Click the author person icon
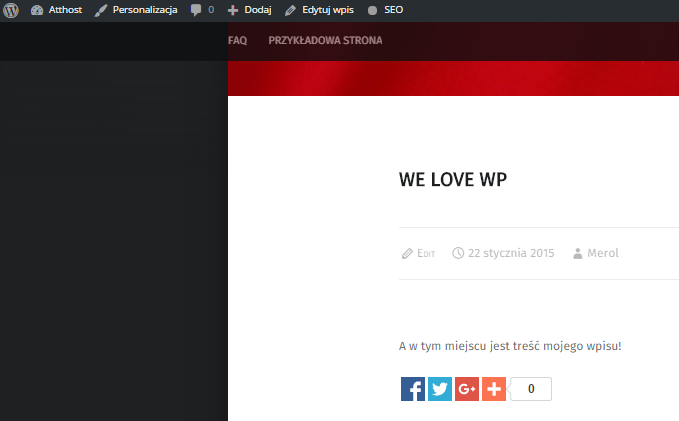 [578, 253]
